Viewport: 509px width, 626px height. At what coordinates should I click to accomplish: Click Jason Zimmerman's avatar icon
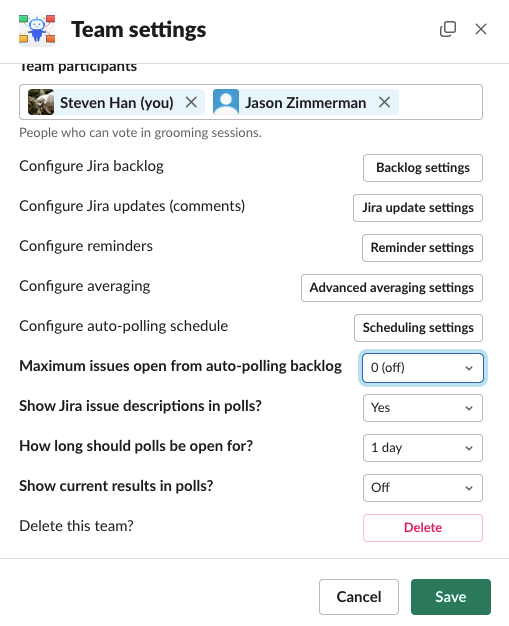(x=226, y=102)
